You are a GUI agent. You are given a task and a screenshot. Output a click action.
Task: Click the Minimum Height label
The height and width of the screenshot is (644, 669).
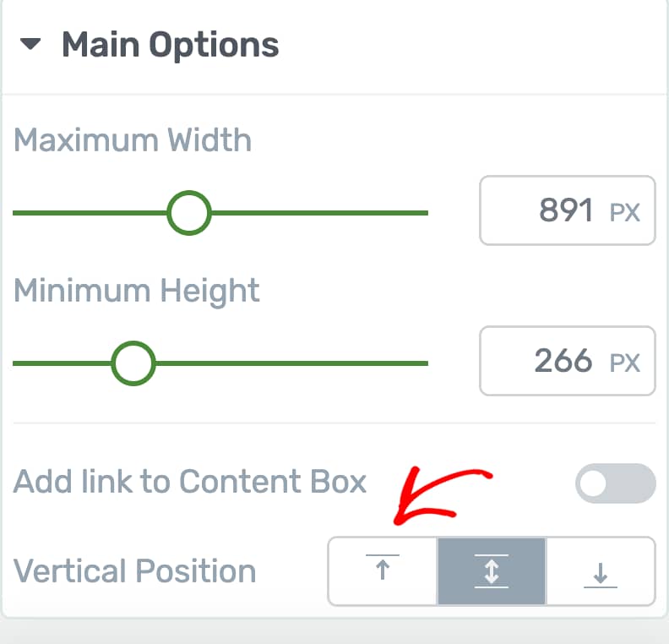pos(137,291)
